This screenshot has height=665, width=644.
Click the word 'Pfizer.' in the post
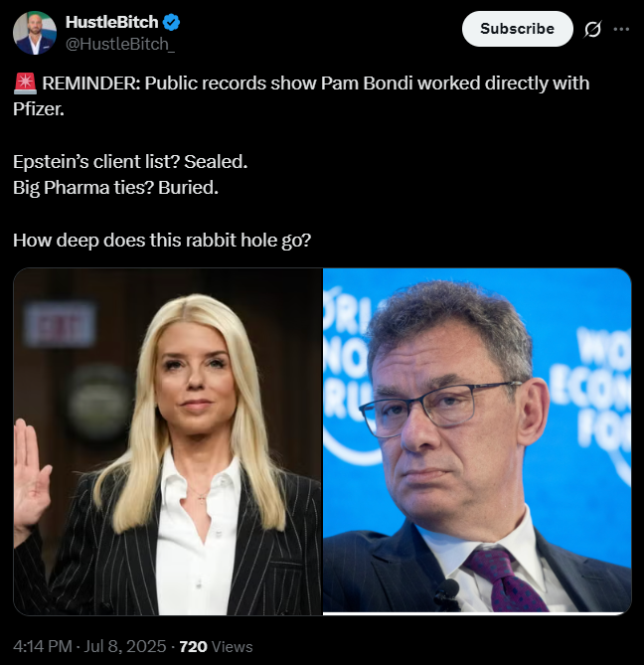[x=39, y=109]
